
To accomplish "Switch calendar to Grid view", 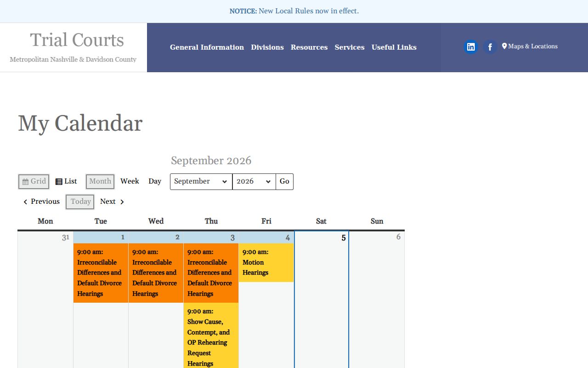I will pyautogui.click(x=34, y=181).
